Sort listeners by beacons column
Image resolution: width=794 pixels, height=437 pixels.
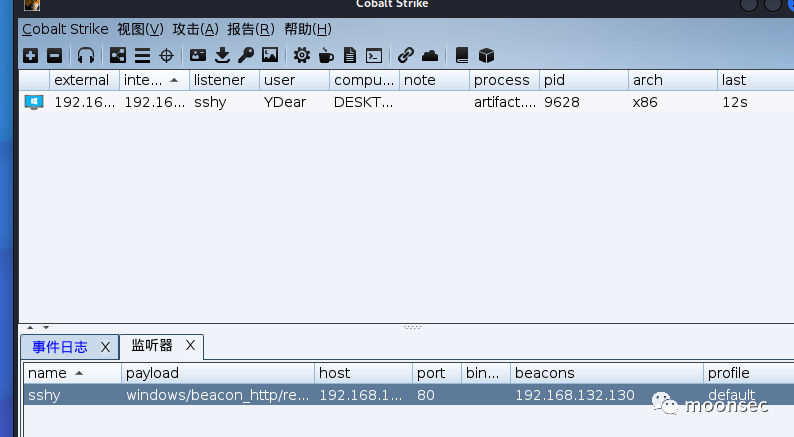click(x=607, y=373)
